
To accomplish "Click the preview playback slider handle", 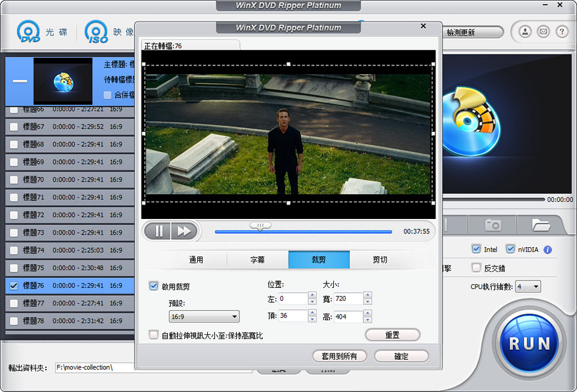I will click(x=260, y=225).
